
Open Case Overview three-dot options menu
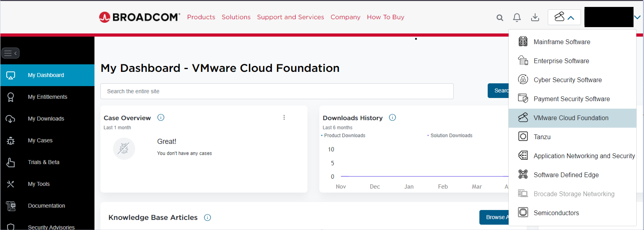284,118
